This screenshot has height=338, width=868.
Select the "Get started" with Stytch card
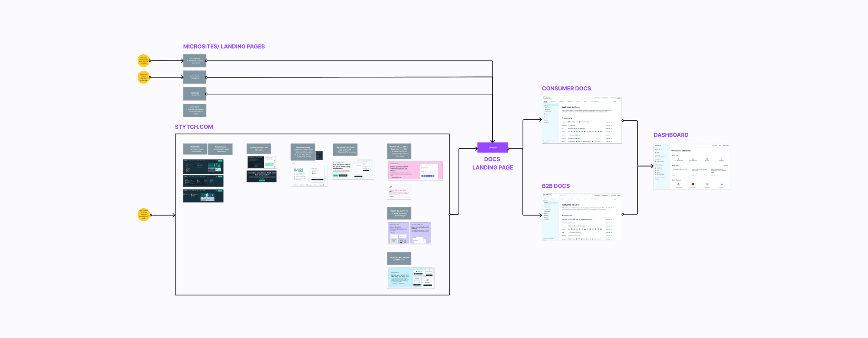345,150
